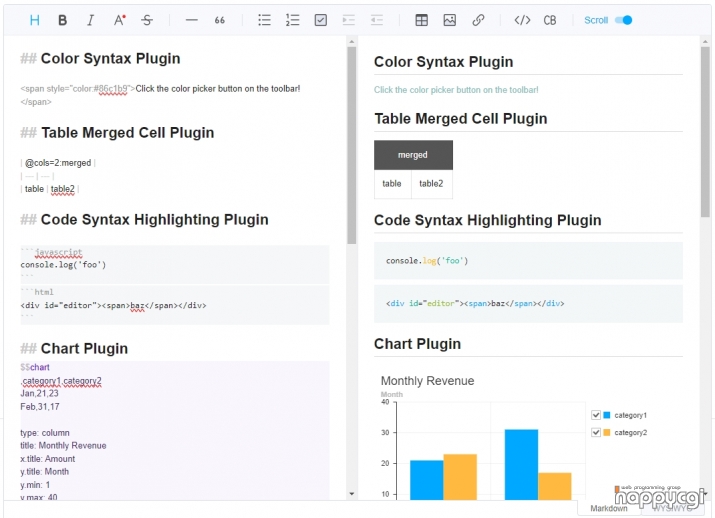Create an ordered numbered list
This screenshot has height=518, width=715.
click(292, 20)
